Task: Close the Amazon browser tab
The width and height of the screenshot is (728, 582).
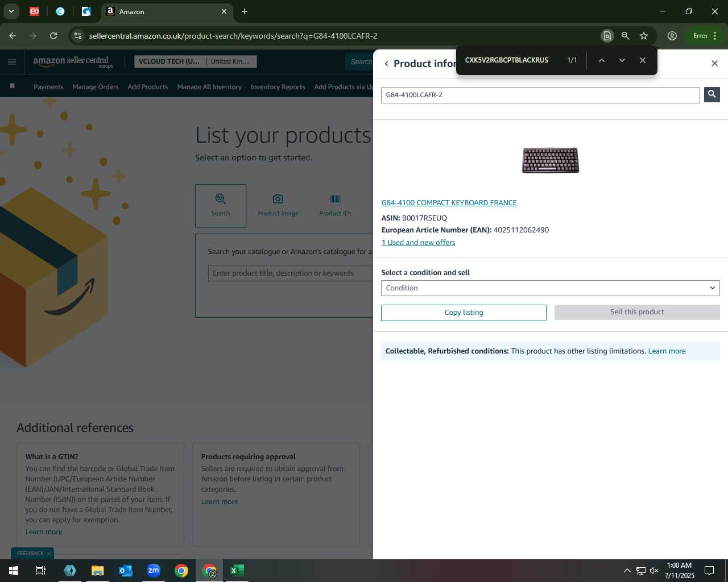Action: click(x=224, y=11)
